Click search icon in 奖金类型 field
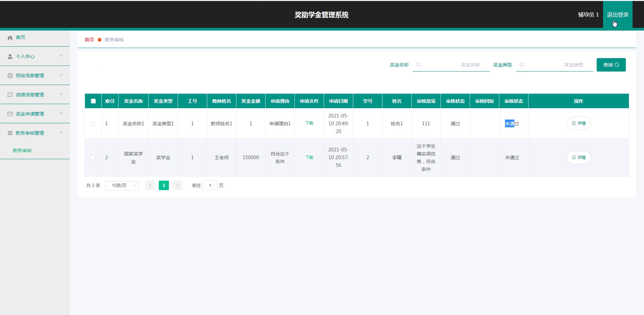644x315 pixels. click(522, 65)
